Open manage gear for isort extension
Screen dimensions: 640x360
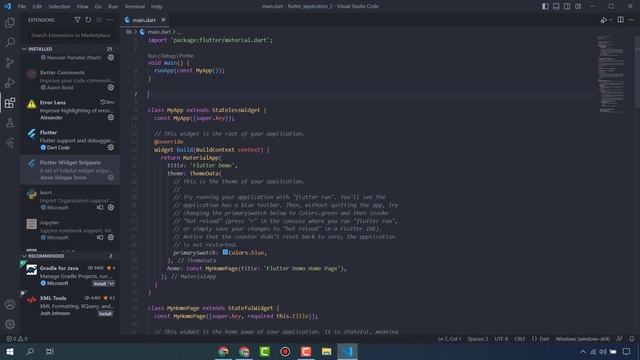tap(111, 207)
